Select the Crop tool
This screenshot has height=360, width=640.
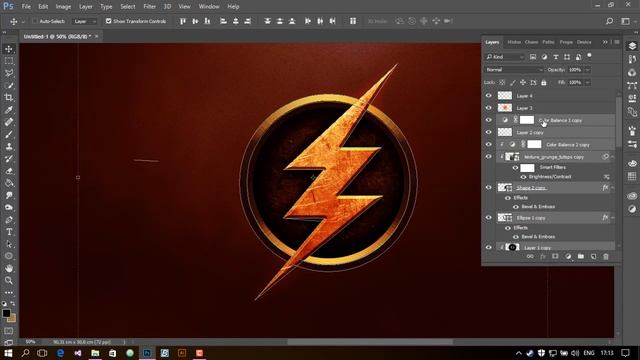click(9, 97)
